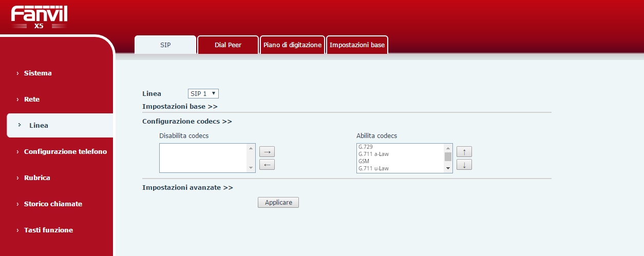The image size is (644, 256).
Task: Expand the Impostazioni base >> section
Action: tap(180, 106)
